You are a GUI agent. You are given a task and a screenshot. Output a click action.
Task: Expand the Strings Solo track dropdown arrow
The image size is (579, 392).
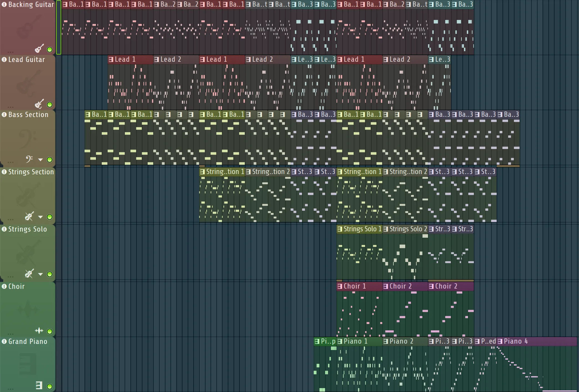tap(40, 274)
